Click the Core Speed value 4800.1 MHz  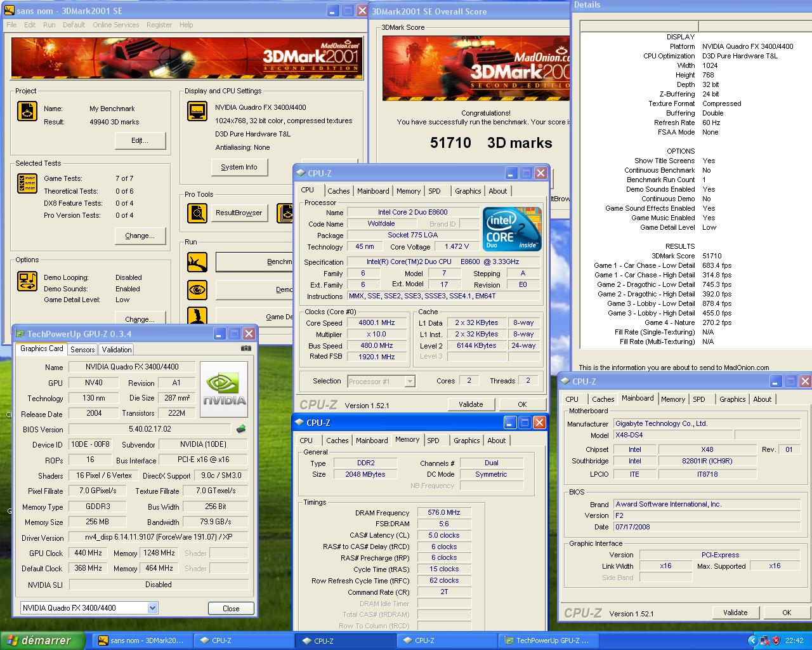coord(377,322)
